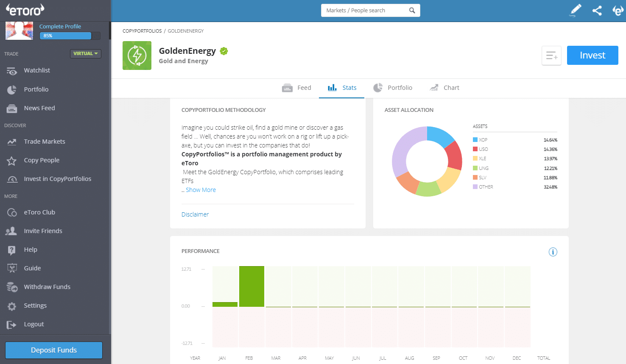The height and width of the screenshot is (364, 626).
Task: Open the Disclaimer link
Action: (x=195, y=214)
